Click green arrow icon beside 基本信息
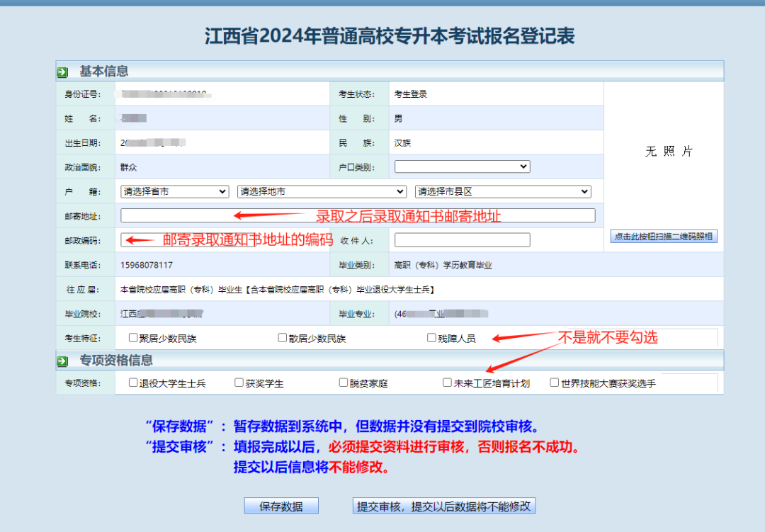The width and height of the screenshot is (765, 532). pos(63,72)
